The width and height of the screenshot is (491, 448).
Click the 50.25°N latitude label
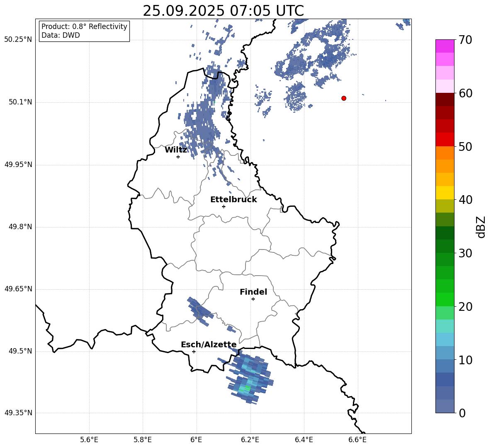pos(18,40)
